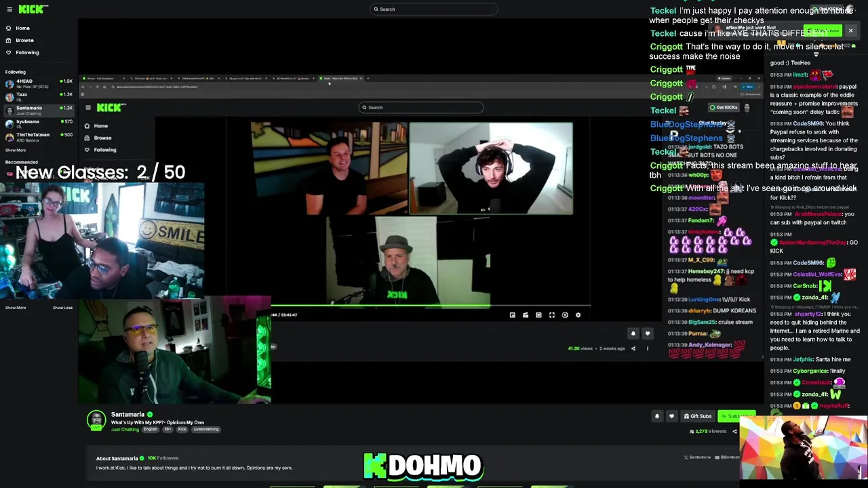
Task: Open Following in the left sidebar navigation
Action: (x=27, y=52)
